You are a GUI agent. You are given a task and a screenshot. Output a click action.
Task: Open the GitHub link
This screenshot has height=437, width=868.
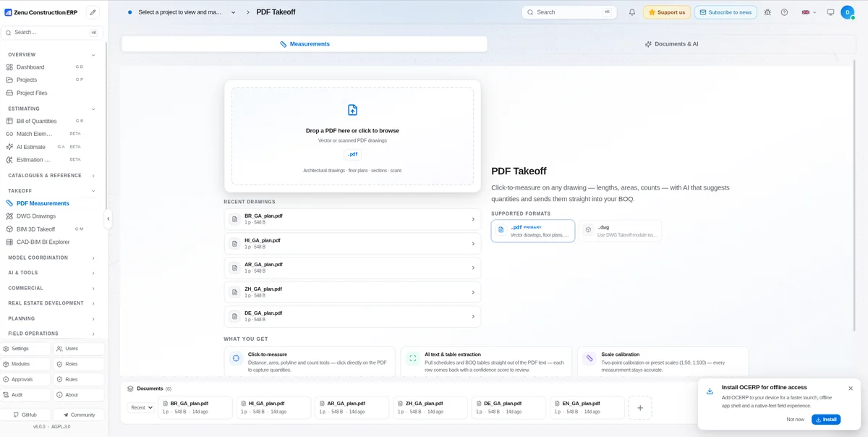(26, 415)
